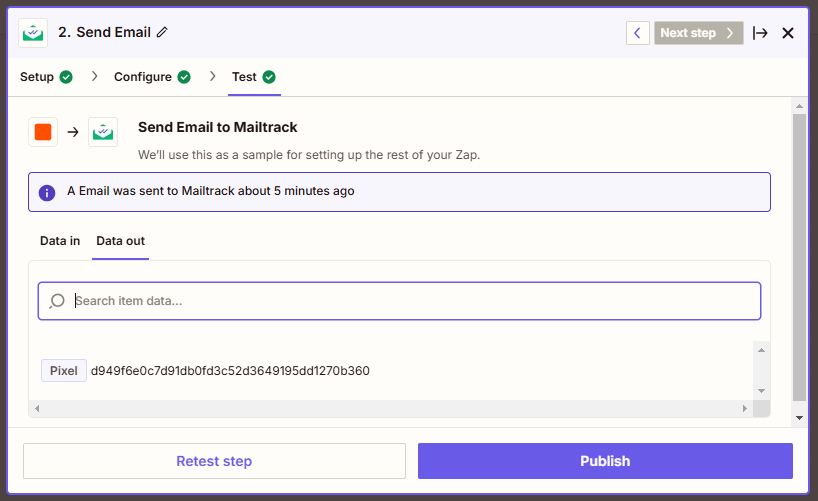818x501 pixels.
Task: Click the expand panel arrow icon
Action: click(760, 33)
